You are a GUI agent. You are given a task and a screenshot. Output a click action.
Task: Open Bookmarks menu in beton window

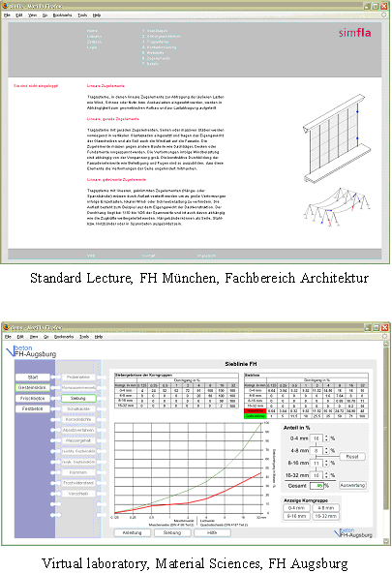coord(64,337)
